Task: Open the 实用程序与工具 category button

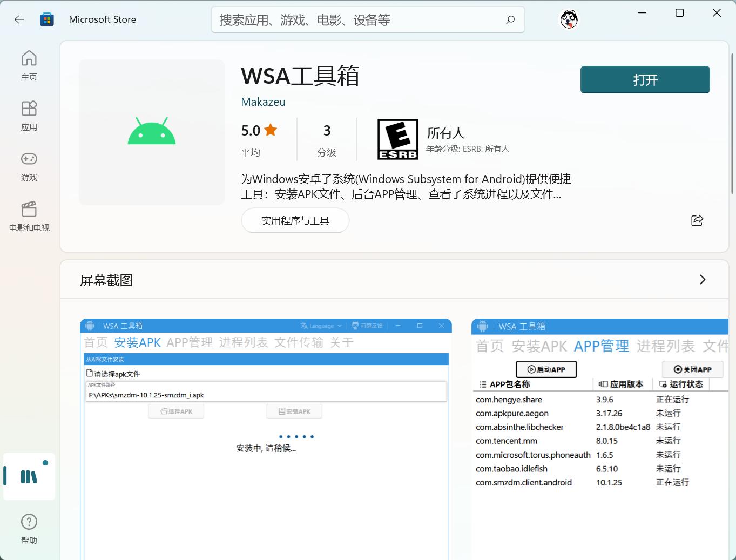Action: click(295, 220)
